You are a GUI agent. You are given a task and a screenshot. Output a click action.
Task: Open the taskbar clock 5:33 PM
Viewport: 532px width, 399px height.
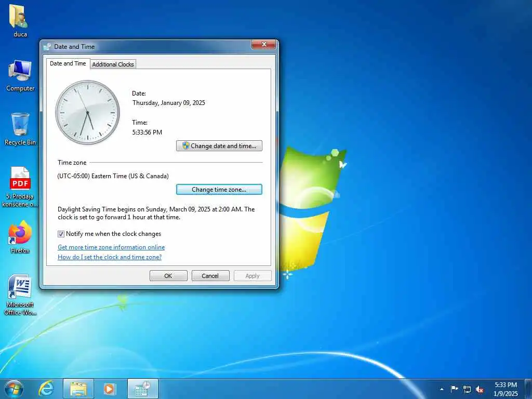[x=506, y=389]
